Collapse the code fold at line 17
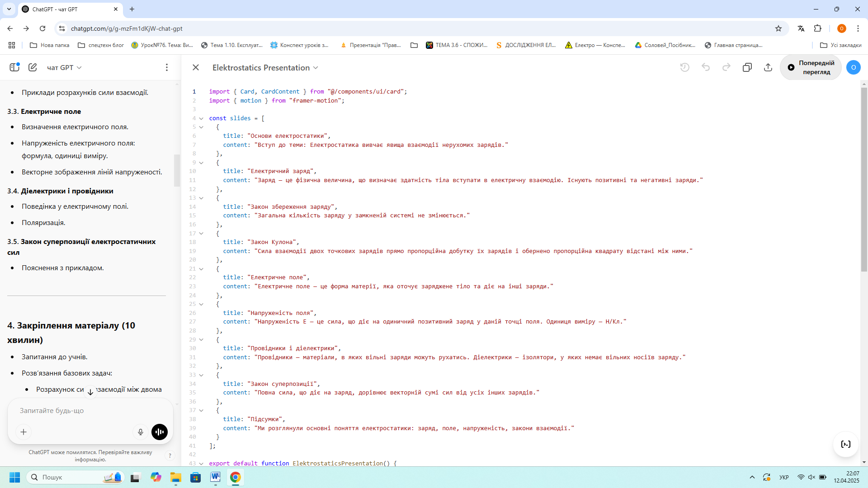 tap(201, 234)
